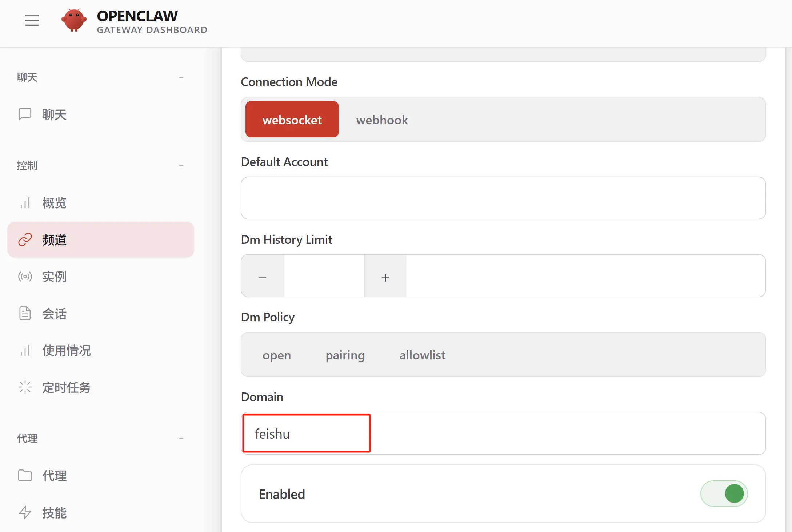
Task: Click the Default Account input field
Action: 503,198
